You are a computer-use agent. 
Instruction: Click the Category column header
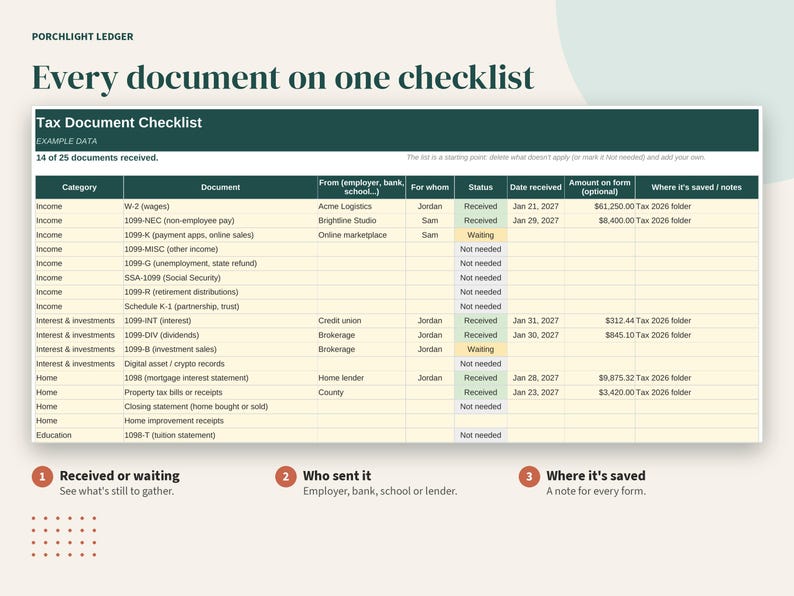tap(79, 187)
